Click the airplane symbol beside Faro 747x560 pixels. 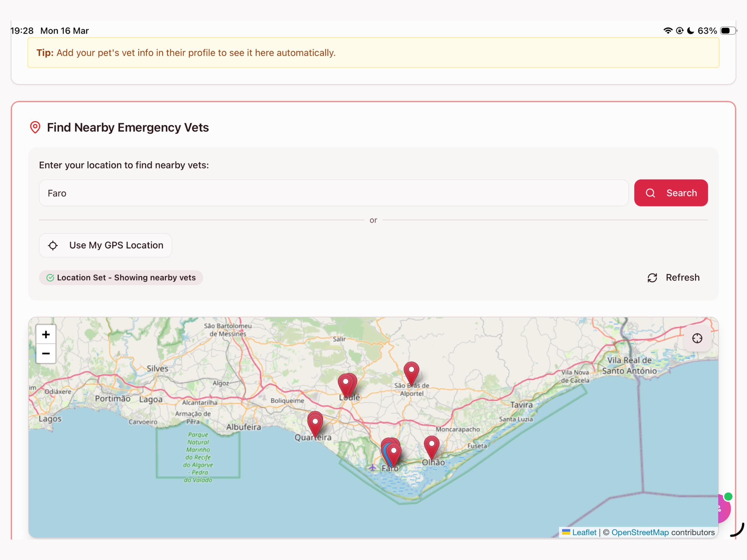tap(372, 468)
